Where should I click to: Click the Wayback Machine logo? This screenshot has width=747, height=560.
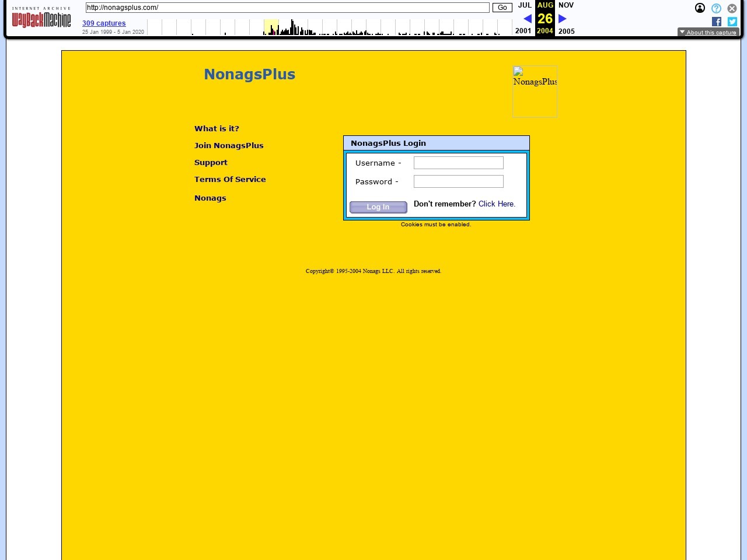(x=41, y=18)
